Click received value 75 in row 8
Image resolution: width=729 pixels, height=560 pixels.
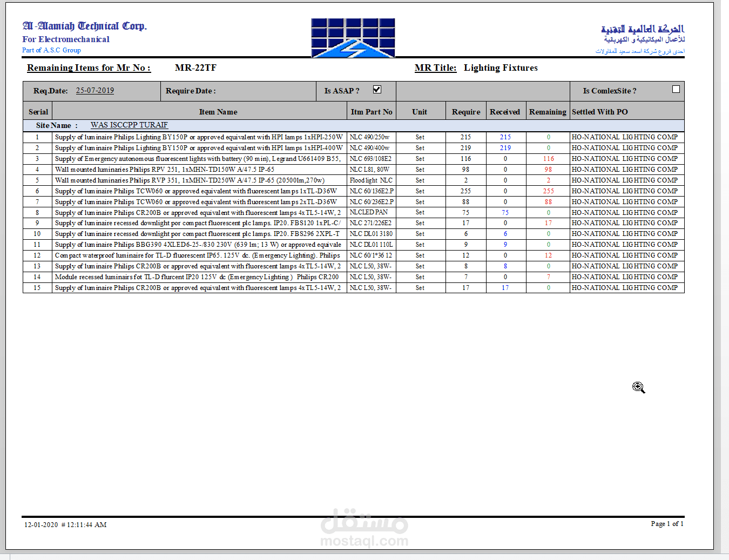505,213
